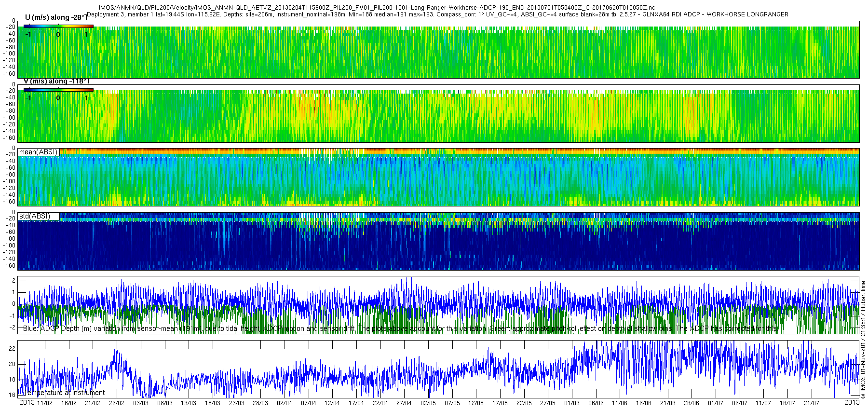Click the 'Temperature at instrument' label
The height and width of the screenshot is (410, 868).
[63, 393]
